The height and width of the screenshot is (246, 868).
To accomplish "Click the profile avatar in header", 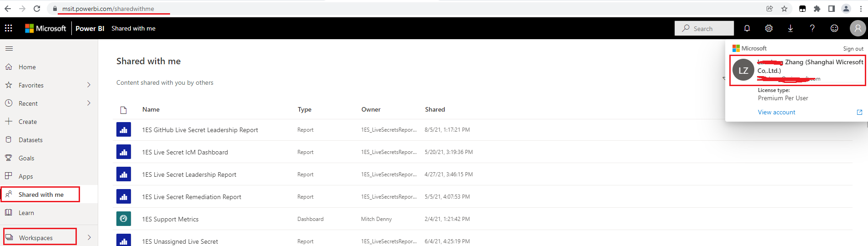I will (x=858, y=28).
